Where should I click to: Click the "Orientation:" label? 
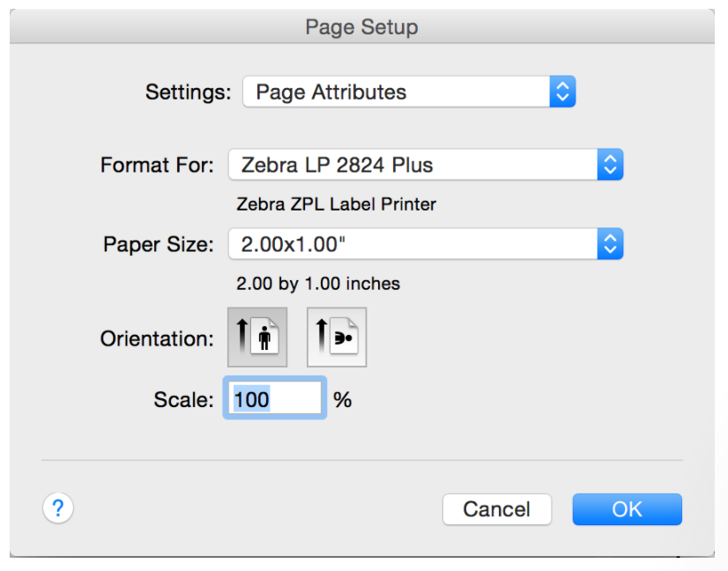pos(157,338)
